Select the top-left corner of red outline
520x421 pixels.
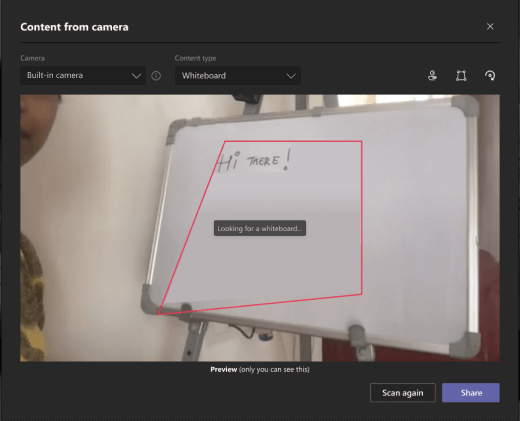click(x=225, y=141)
